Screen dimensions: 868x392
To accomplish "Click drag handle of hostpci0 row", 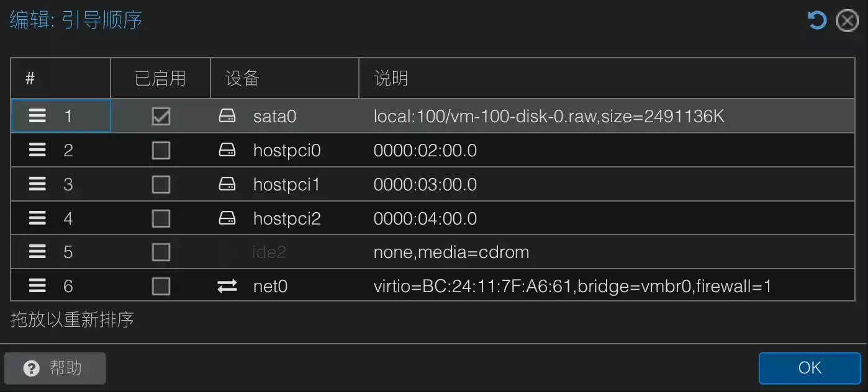I will (x=38, y=150).
